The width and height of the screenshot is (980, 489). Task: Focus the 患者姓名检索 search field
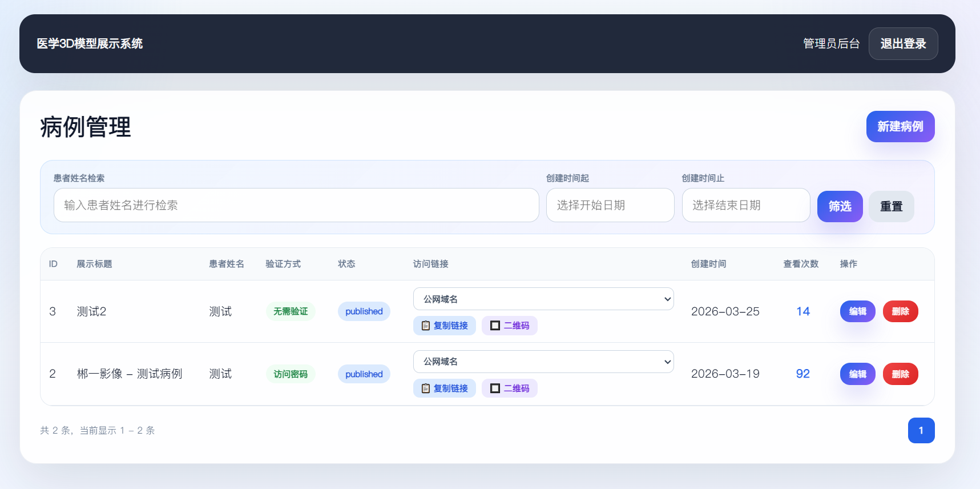[x=296, y=205]
